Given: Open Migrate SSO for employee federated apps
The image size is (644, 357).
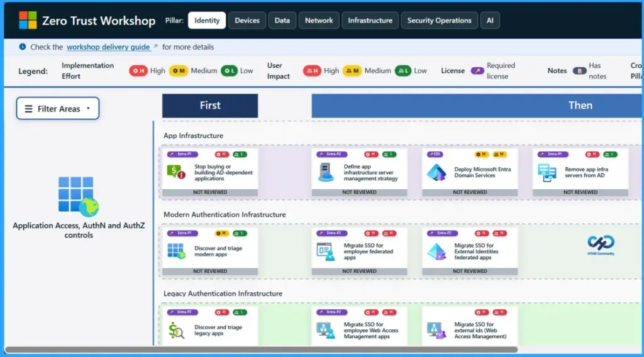Looking at the screenshot, I should [x=359, y=251].
